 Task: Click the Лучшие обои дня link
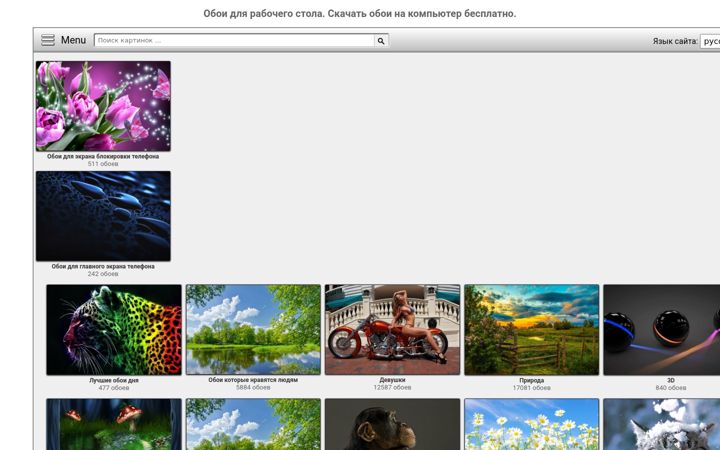114,380
